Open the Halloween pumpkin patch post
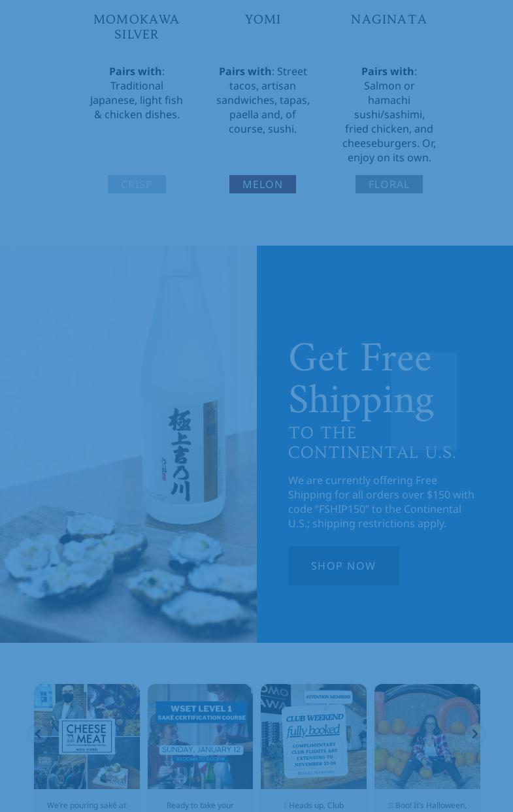Viewport: 513px width, 812px height. click(x=427, y=736)
